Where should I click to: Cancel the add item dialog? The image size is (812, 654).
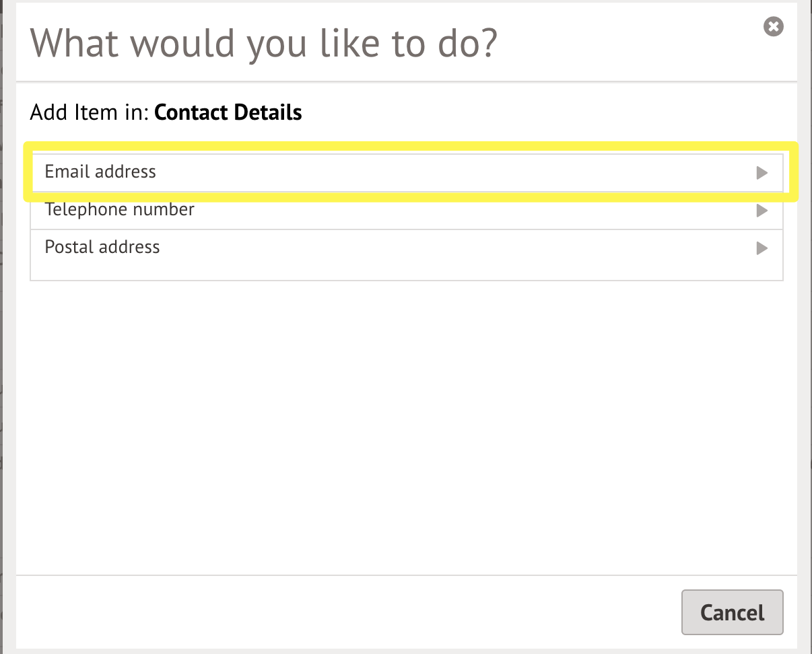(x=733, y=612)
